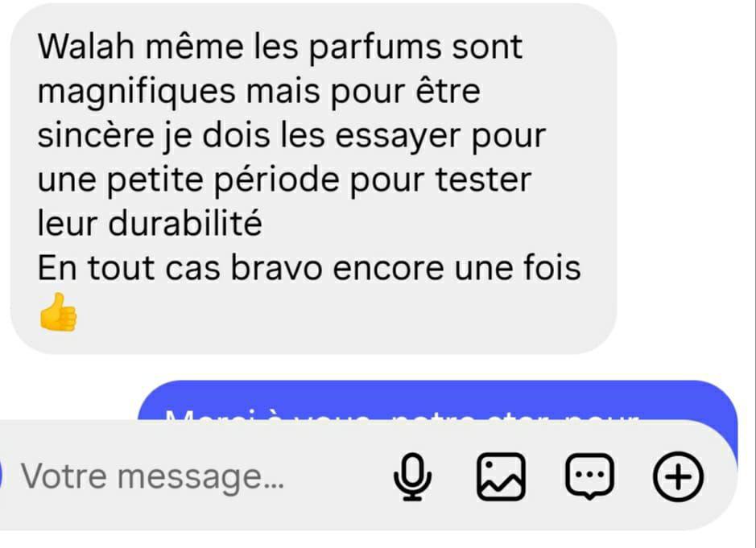Click the text "leur durabilité"

[150, 223]
